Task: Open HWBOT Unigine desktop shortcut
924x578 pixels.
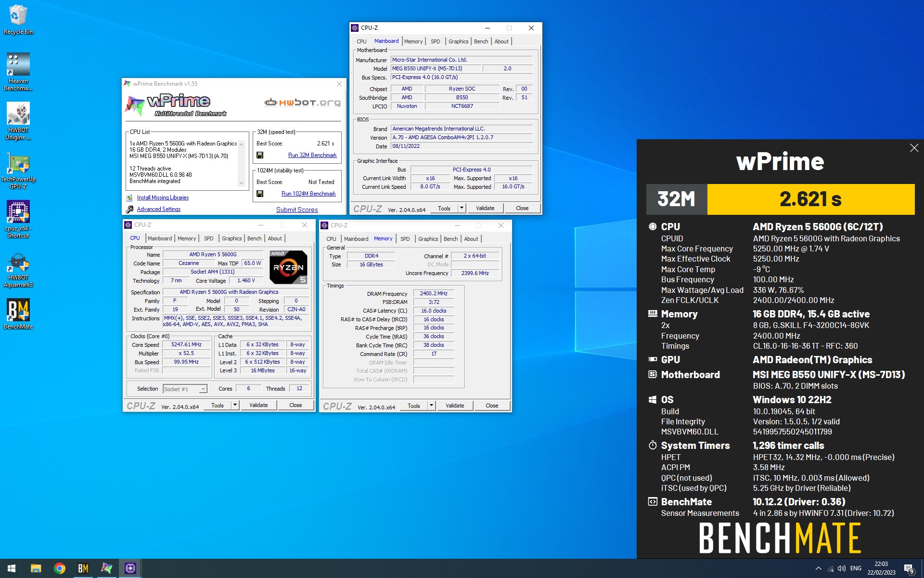Action: tap(18, 121)
